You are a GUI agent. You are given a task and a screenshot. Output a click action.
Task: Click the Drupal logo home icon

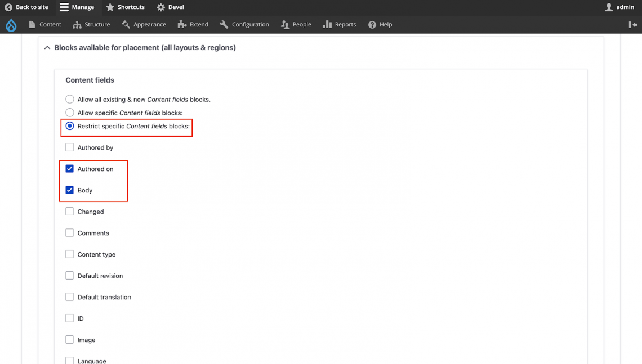click(x=11, y=25)
